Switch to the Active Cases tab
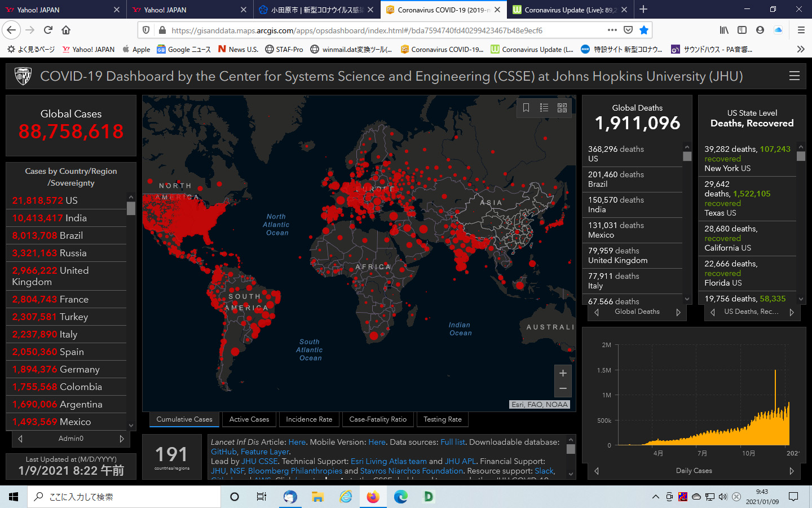The width and height of the screenshot is (812, 508). coord(249,419)
